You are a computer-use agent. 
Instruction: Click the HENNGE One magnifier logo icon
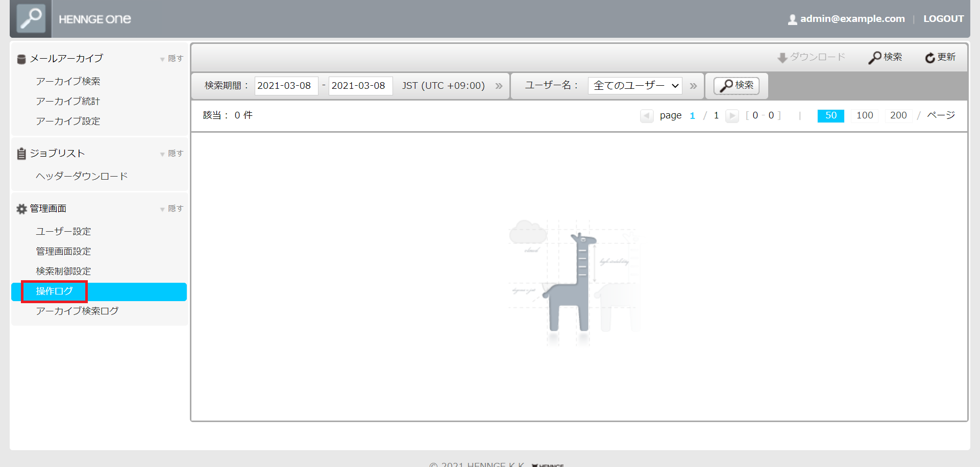(31, 18)
